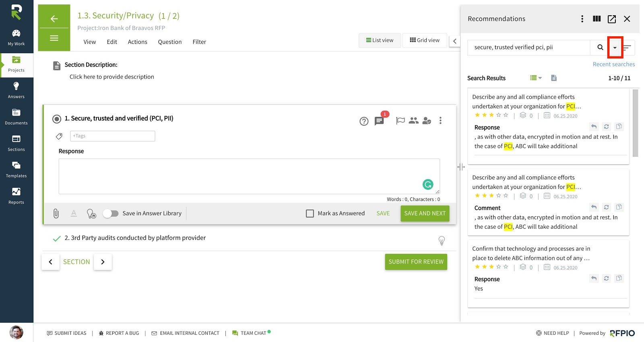644x342 pixels.
Task: Click refresh icon on first Response result
Action: [607, 126]
